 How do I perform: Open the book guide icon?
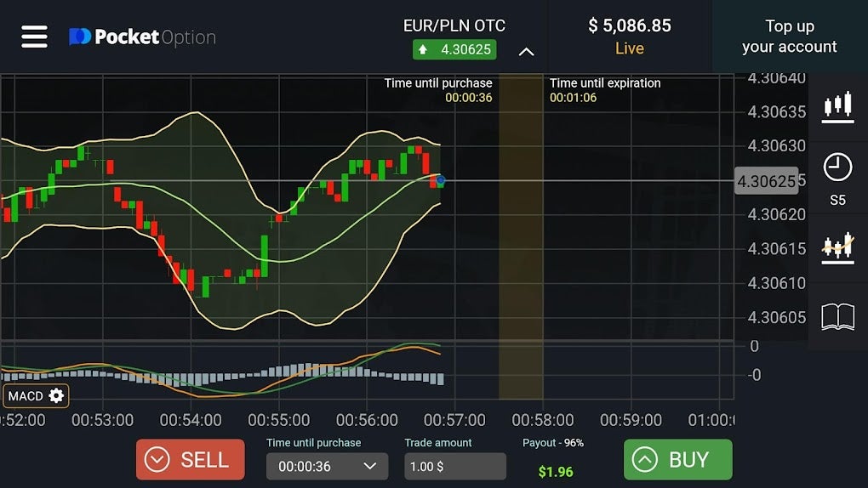[x=837, y=317]
